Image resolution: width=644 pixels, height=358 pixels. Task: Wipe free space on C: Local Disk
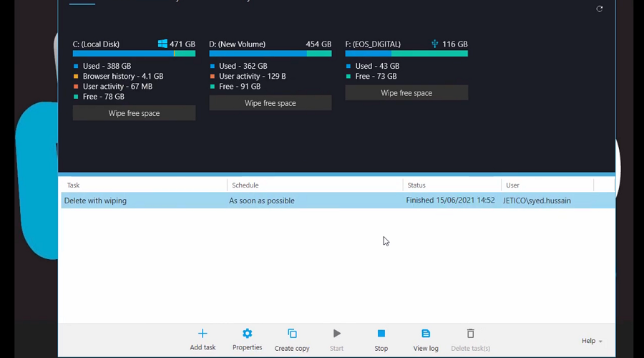[x=134, y=113]
